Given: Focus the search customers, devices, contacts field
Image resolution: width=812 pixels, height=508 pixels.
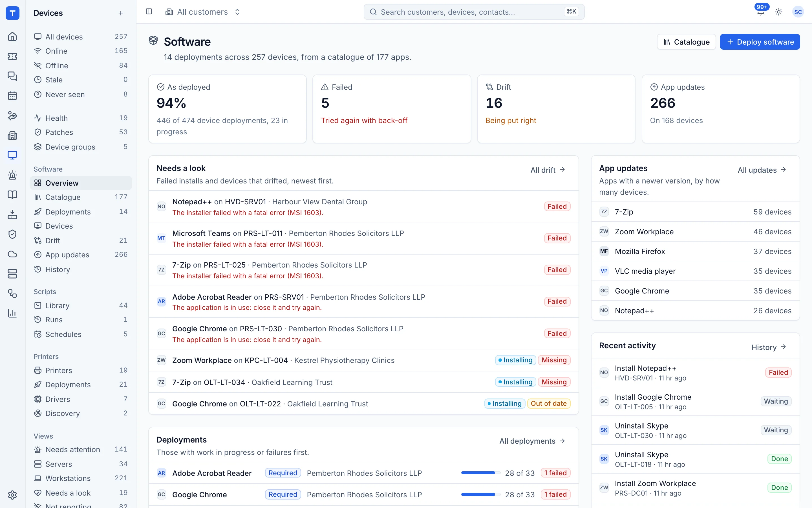Looking at the screenshot, I should pyautogui.click(x=474, y=12).
